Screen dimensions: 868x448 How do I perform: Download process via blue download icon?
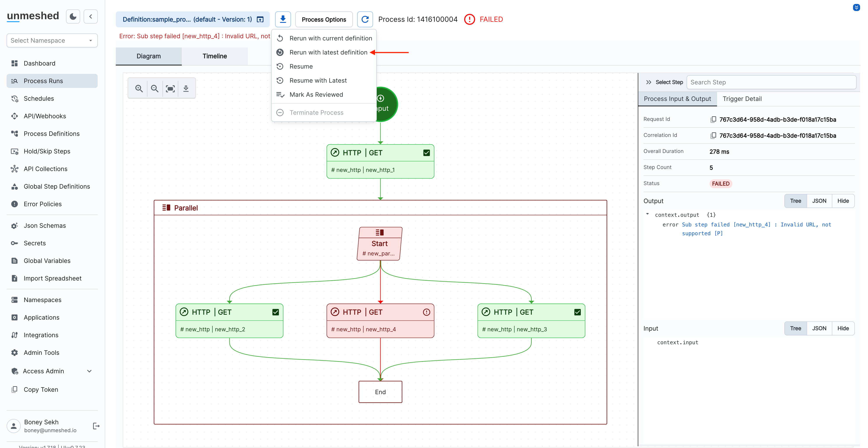point(283,20)
